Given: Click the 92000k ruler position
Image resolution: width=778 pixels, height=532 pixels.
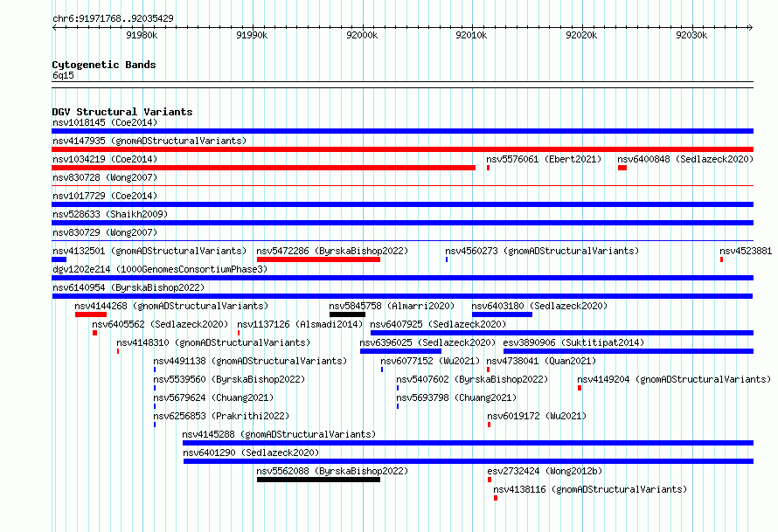Looking at the screenshot, I should (362, 35).
